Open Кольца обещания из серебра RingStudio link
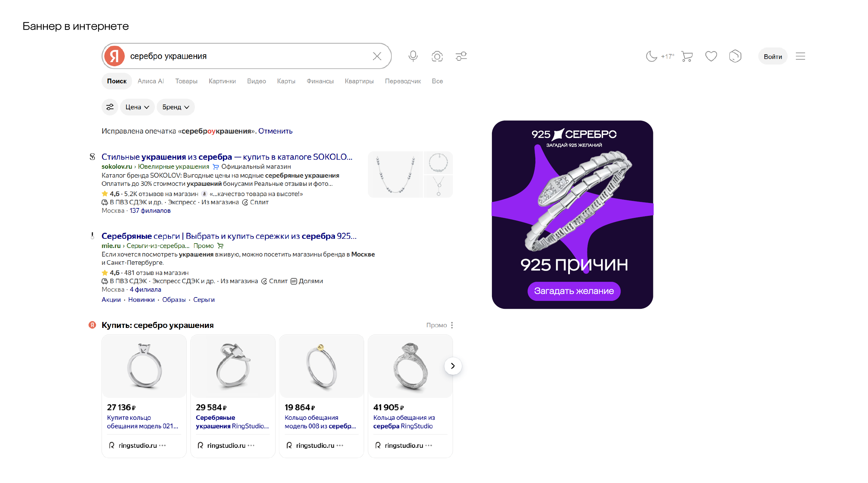The image size is (868, 483). [x=404, y=422]
